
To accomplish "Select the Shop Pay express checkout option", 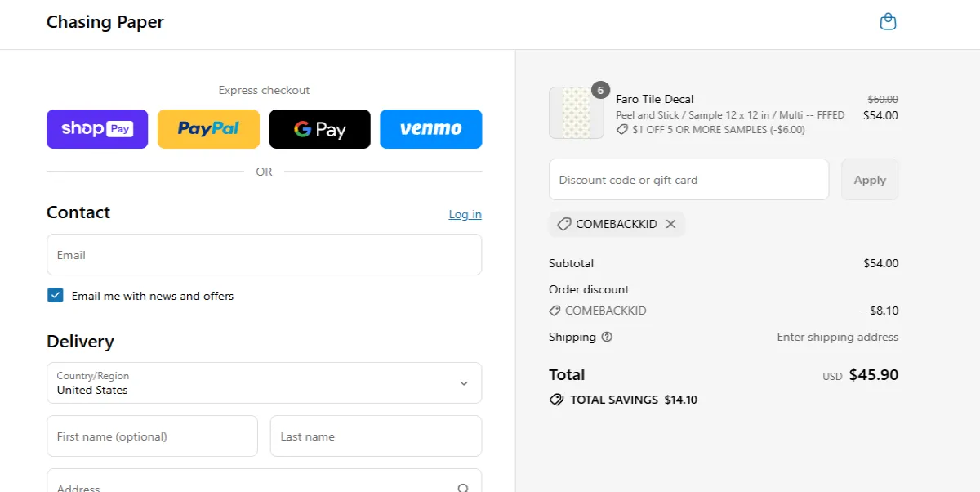I will pyautogui.click(x=96, y=128).
